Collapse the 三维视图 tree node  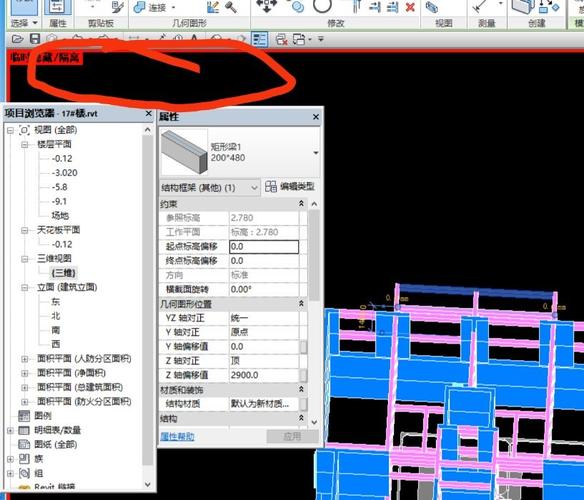25,259
